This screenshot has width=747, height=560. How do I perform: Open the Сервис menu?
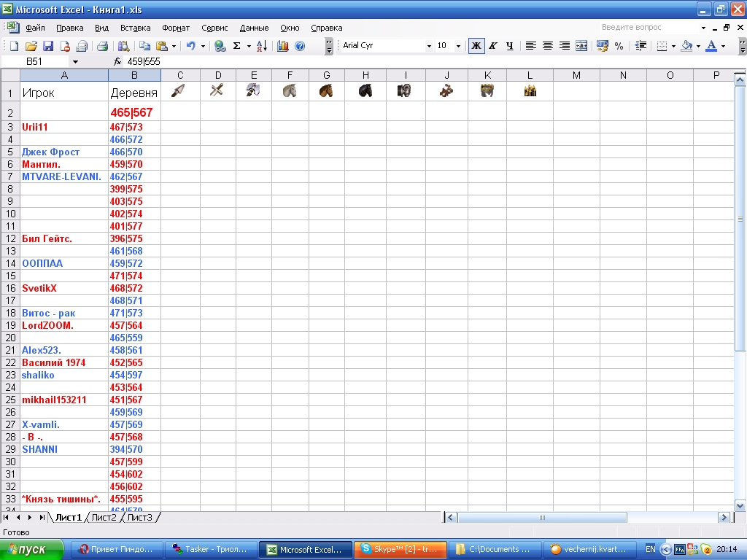click(x=214, y=28)
